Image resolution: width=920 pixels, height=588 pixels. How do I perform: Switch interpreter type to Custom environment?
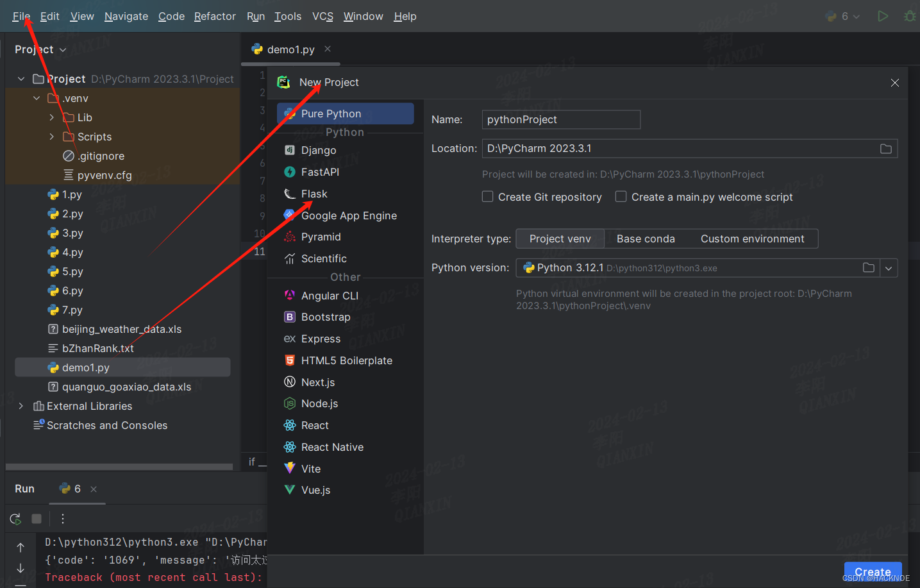[x=752, y=239]
